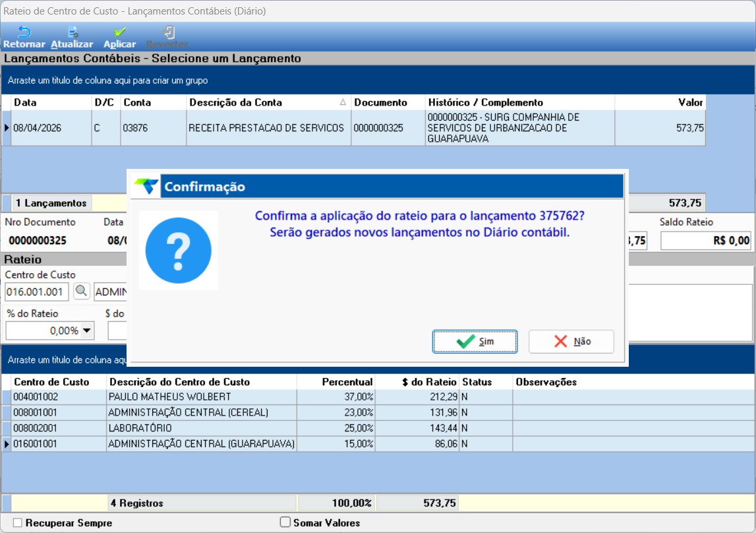The width and height of the screenshot is (756, 533).
Task: Click the Retornar arrow icon
Action: click(x=24, y=32)
